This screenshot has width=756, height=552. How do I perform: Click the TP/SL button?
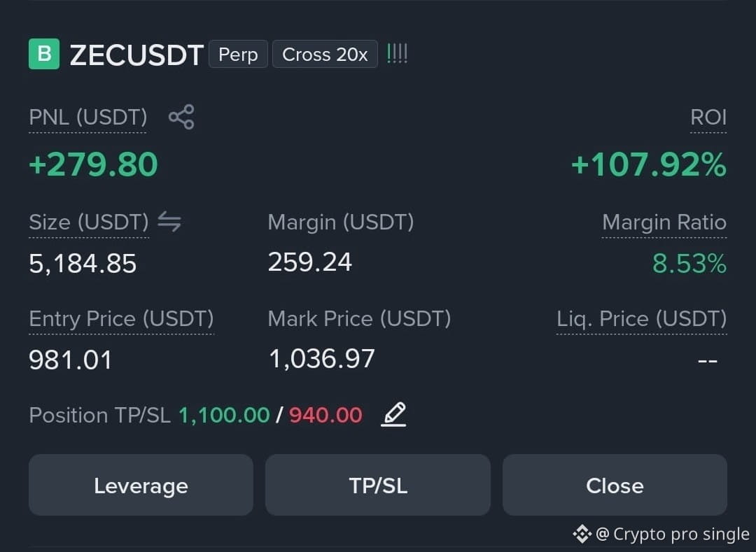[378, 485]
